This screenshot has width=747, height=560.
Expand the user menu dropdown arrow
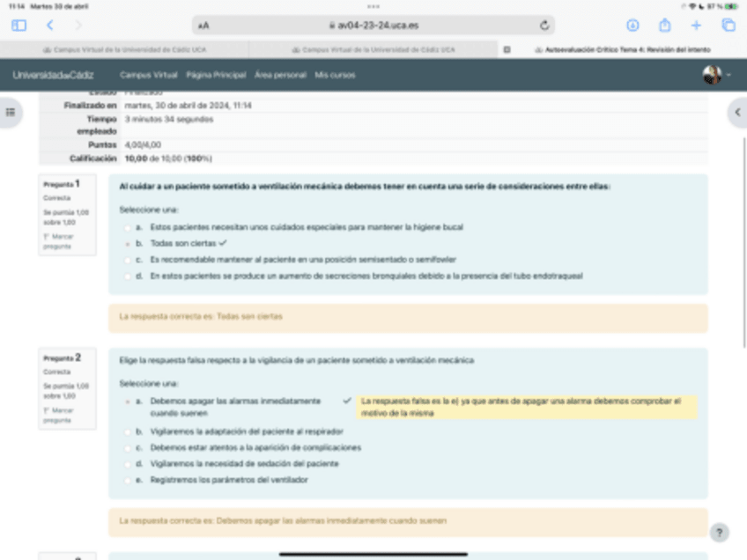(729, 75)
